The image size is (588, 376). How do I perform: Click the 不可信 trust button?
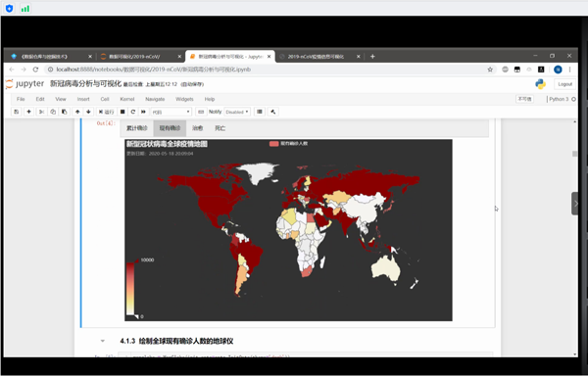524,99
